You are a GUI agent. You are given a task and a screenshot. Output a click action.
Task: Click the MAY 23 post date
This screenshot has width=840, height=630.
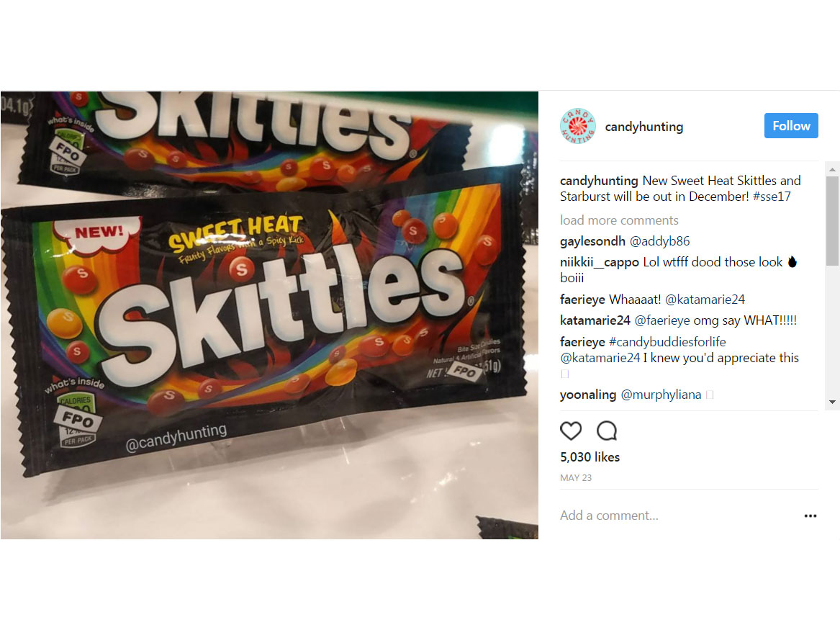[576, 478]
